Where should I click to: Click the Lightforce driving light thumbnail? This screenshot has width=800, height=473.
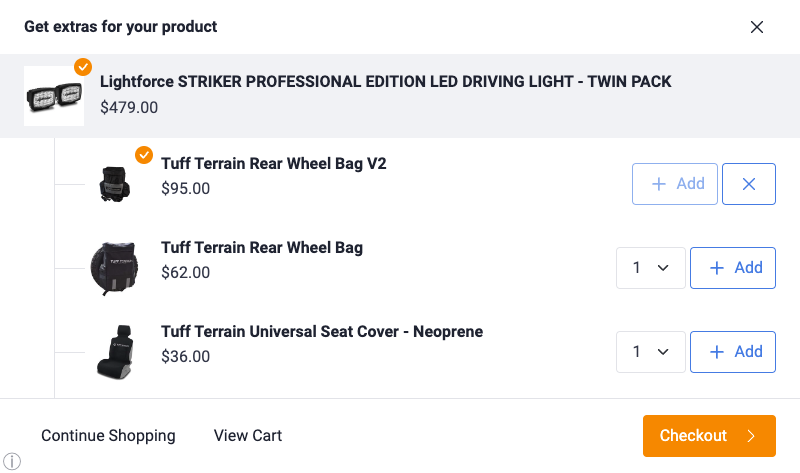[51, 96]
